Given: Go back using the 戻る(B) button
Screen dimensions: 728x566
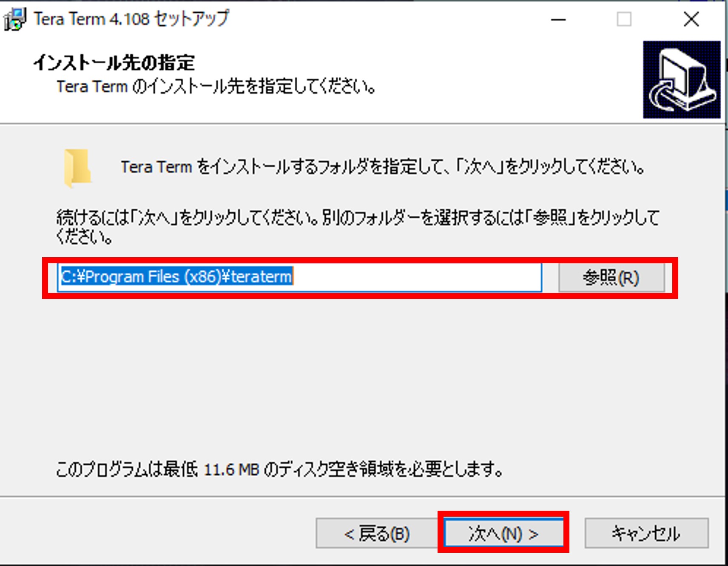Looking at the screenshot, I should pos(377,533).
